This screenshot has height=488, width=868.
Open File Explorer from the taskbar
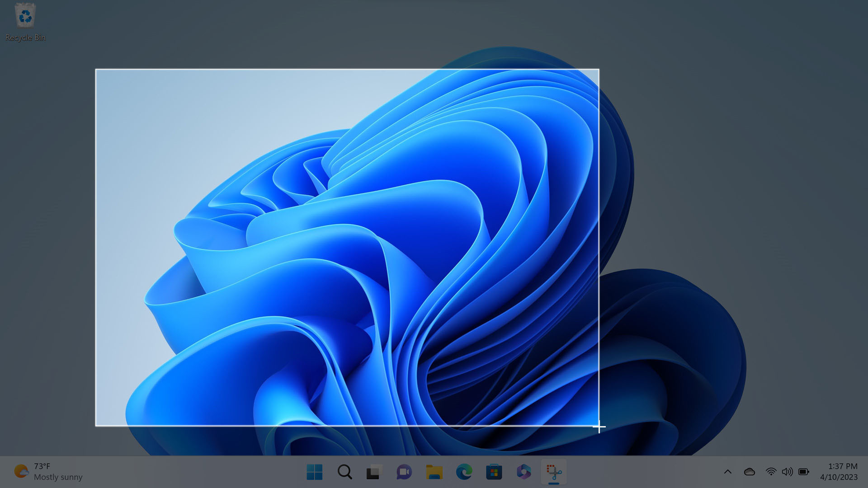(434, 472)
